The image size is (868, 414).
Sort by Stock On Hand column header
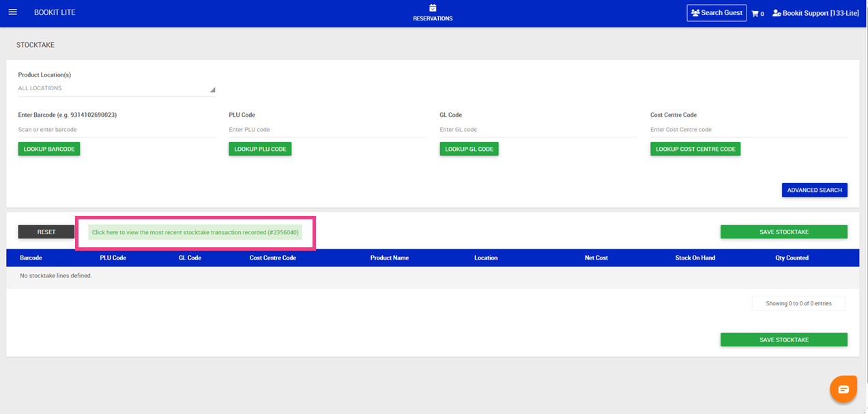695,258
